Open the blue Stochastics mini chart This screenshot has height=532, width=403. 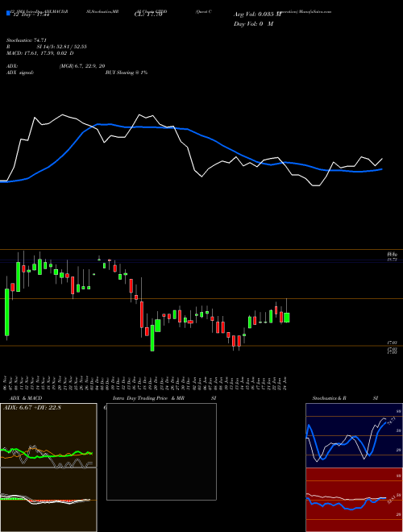coord(354,435)
